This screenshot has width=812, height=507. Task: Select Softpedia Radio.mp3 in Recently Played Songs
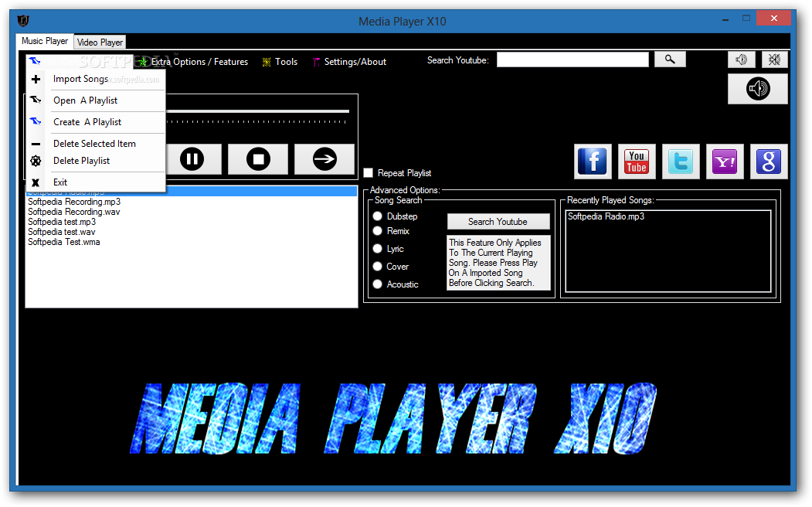[x=606, y=216]
